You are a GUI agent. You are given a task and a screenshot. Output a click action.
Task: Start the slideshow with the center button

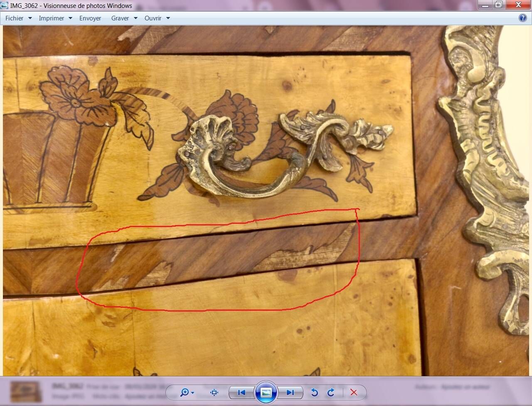[266, 392]
